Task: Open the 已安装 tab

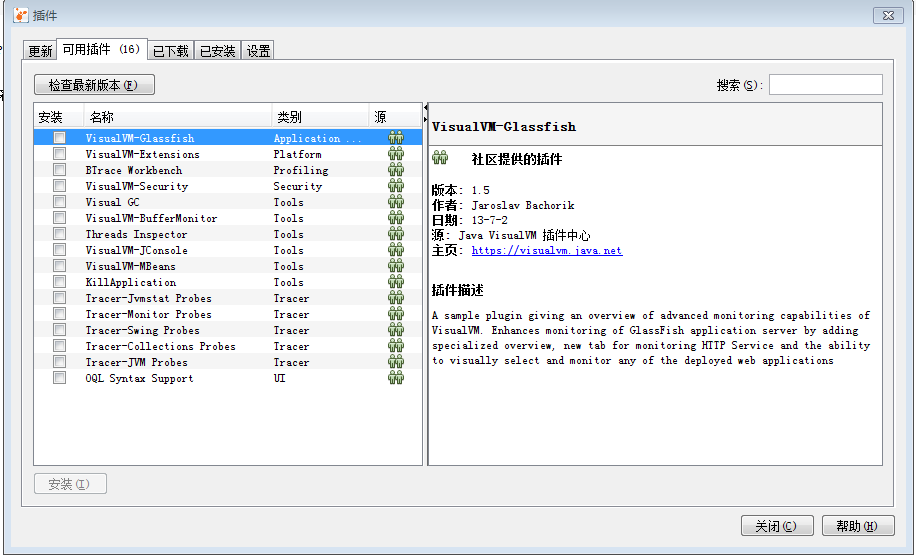Action: [x=217, y=51]
